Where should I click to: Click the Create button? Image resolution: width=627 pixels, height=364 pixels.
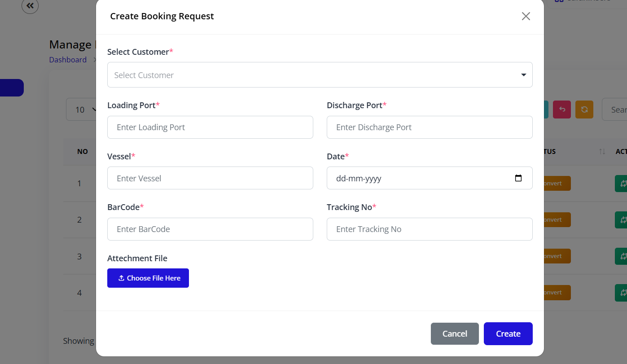click(x=508, y=333)
